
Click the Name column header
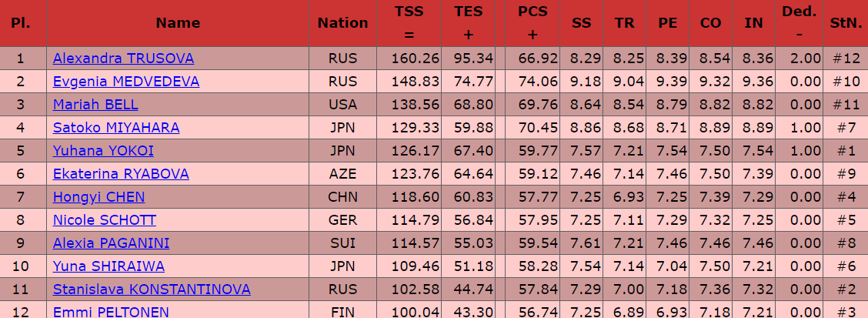coord(177,23)
